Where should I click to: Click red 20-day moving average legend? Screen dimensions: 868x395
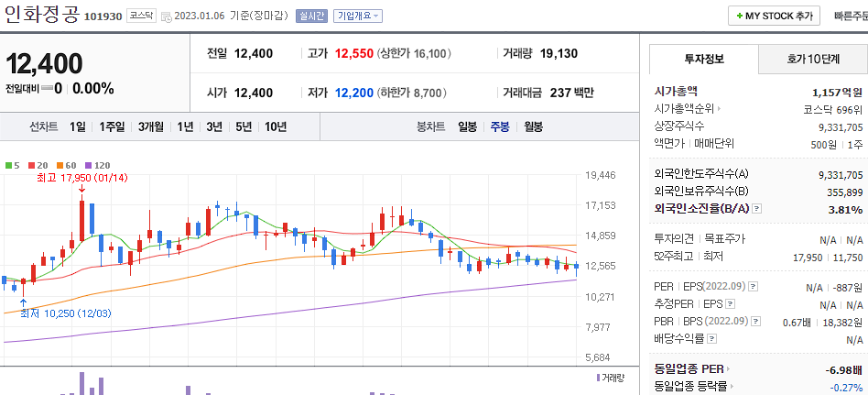pyautogui.click(x=38, y=165)
